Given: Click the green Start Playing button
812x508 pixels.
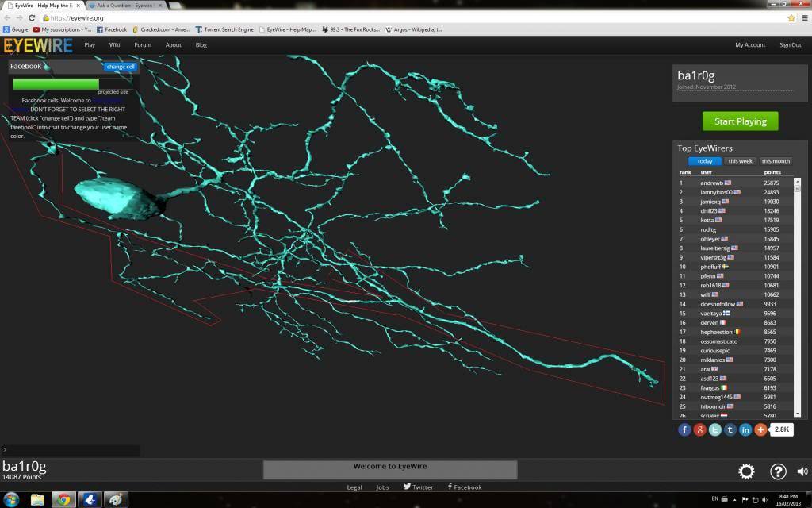Looking at the screenshot, I should click(740, 121).
